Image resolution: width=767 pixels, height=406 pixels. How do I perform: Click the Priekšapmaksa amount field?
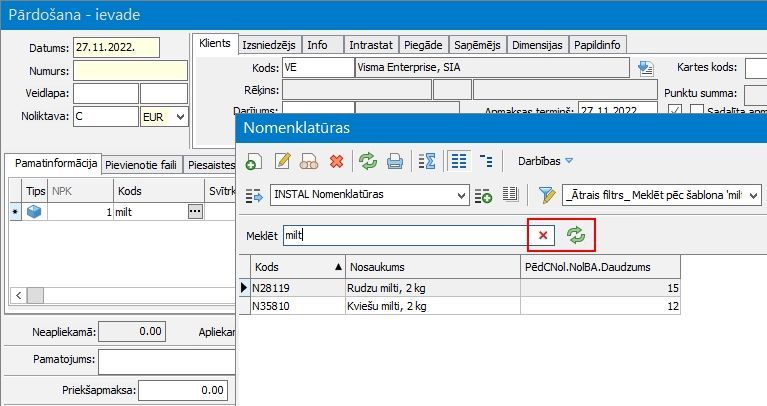coord(183,390)
